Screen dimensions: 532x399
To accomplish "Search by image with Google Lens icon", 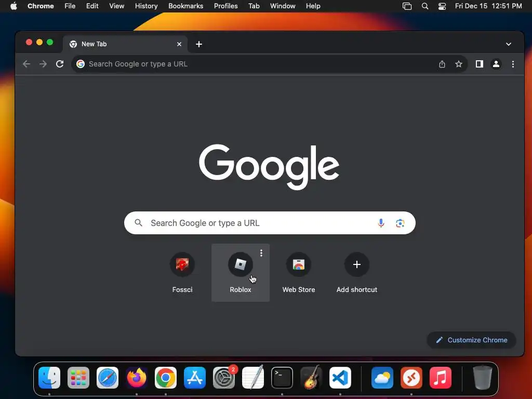I will click(400, 223).
